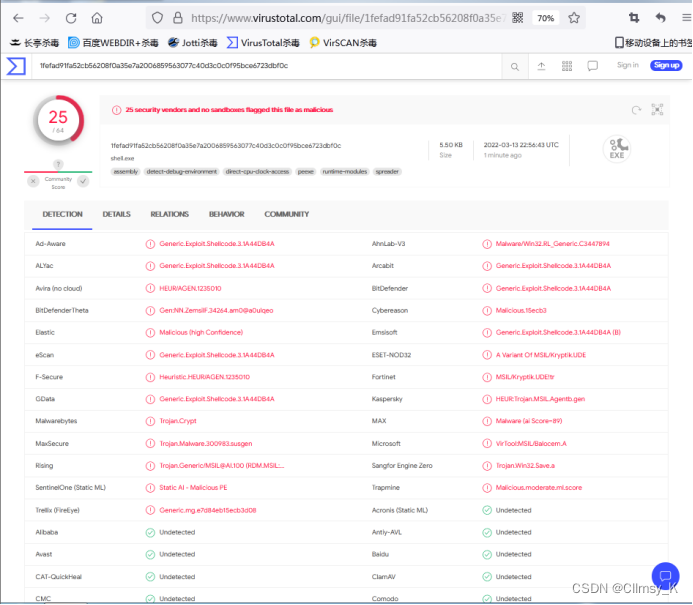The height and width of the screenshot is (605, 693).
Task: Go back using browser back arrow
Action: 18,18
